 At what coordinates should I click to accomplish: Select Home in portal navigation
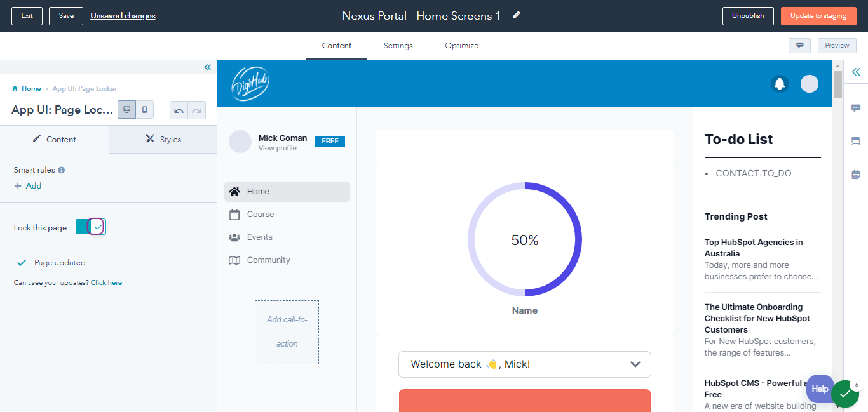click(x=287, y=192)
